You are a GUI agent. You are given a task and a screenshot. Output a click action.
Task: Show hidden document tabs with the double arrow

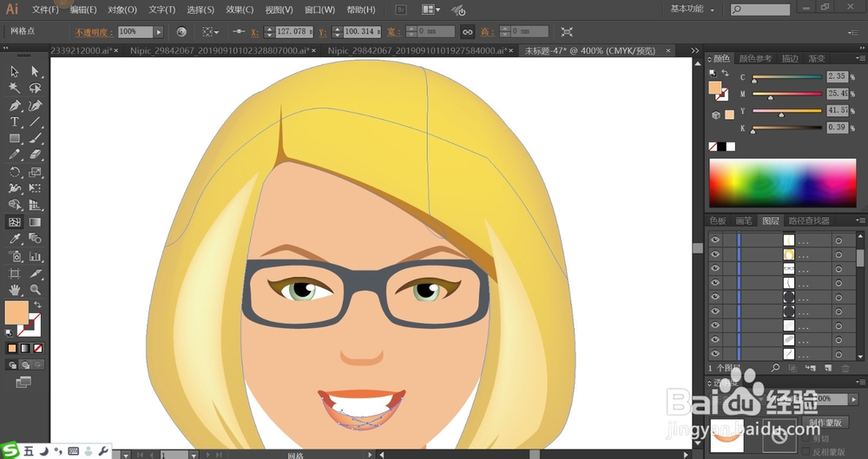695,50
